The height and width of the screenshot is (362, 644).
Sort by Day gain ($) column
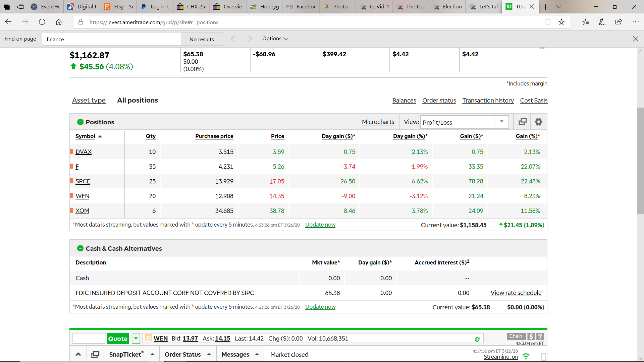(338, 136)
